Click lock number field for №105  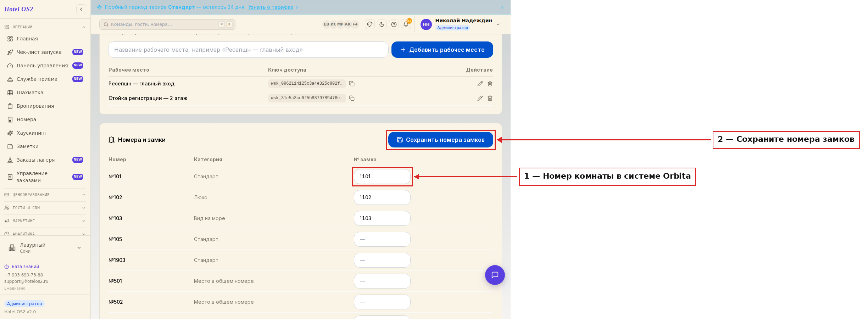point(382,239)
